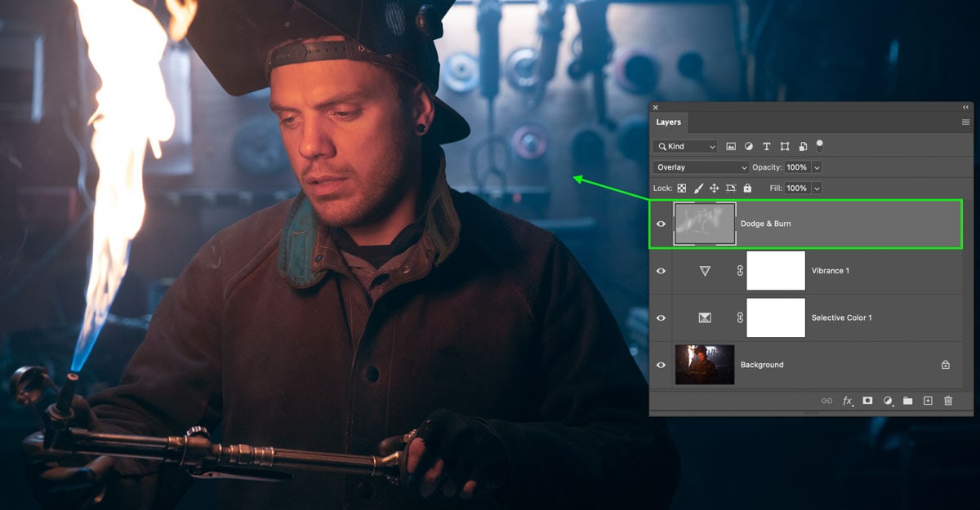
Task: Lock image pixels brush icon
Action: 698,188
